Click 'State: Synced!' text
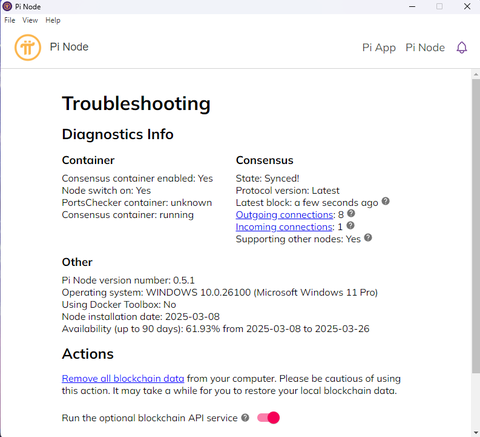Image resolution: width=480 pixels, height=437 pixels. [x=267, y=178]
